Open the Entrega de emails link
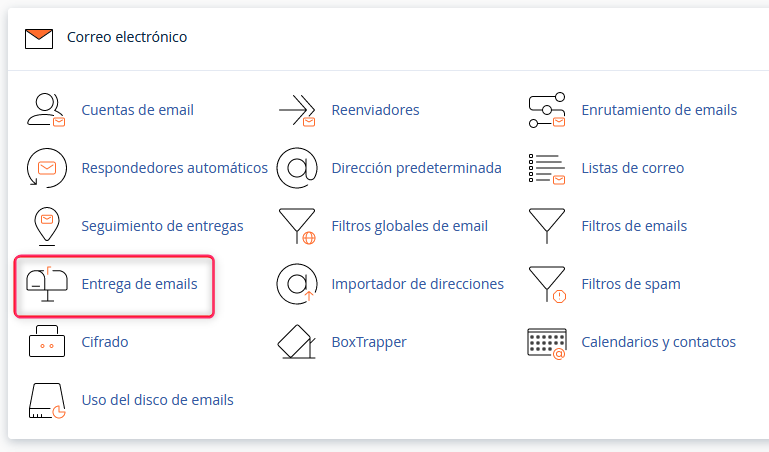Screen dimensions: 769x452 [139, 283]
